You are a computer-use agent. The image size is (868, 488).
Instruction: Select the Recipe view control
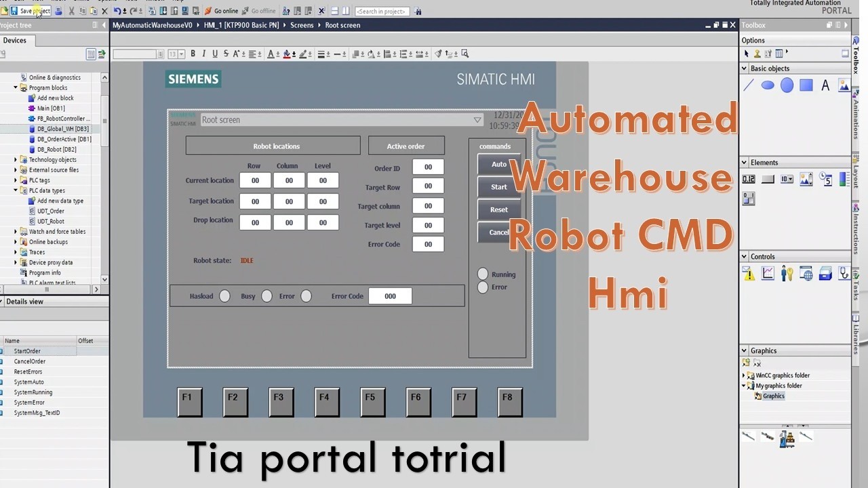pyautogui.click(x=825, y=273)
